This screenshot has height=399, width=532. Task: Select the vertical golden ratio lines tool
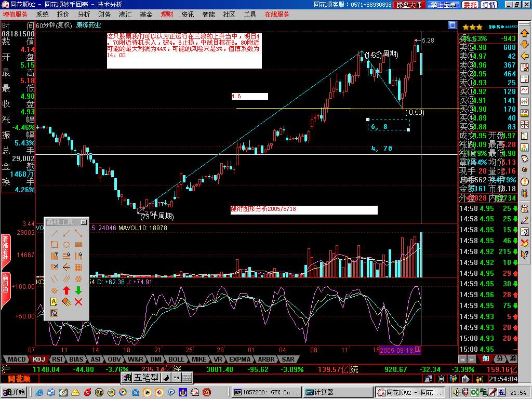78,256
